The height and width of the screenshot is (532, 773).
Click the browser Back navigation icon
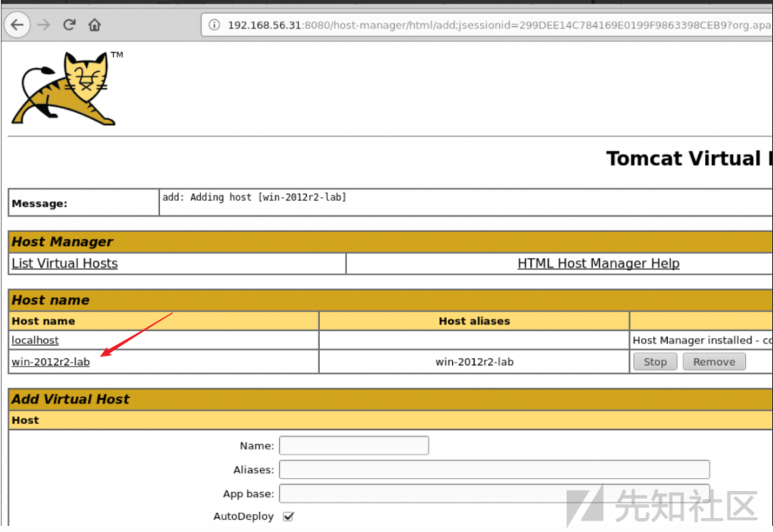click(17, 24)
